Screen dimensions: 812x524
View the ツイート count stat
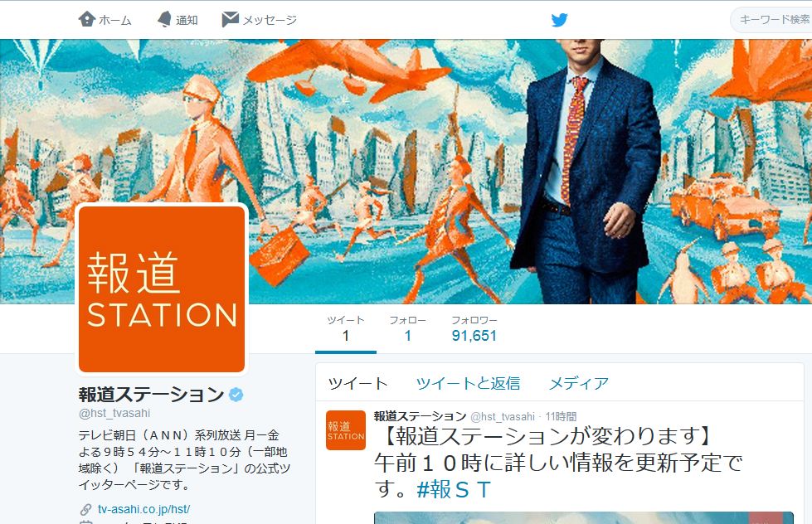click(345, 329)
